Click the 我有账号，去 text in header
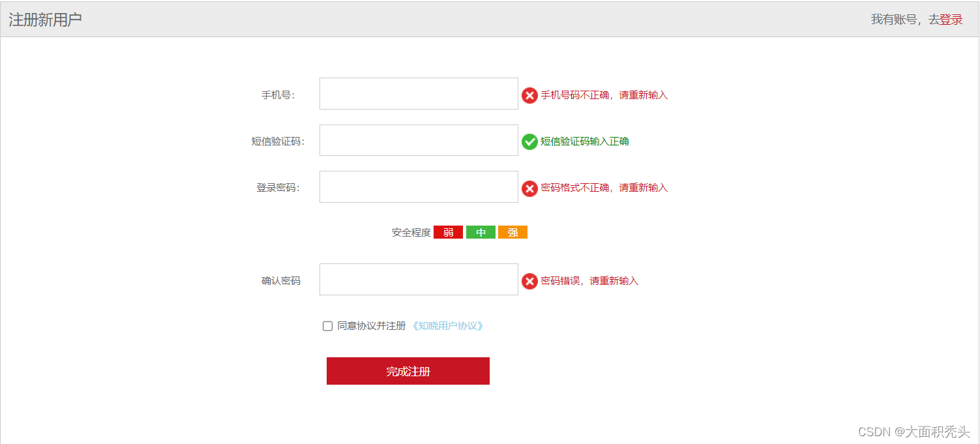This screenshot has height=444, width=980. pos(905,20)
